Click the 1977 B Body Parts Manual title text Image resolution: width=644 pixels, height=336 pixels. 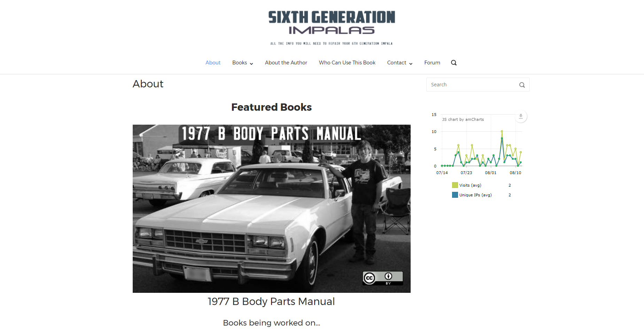[271, 302]
